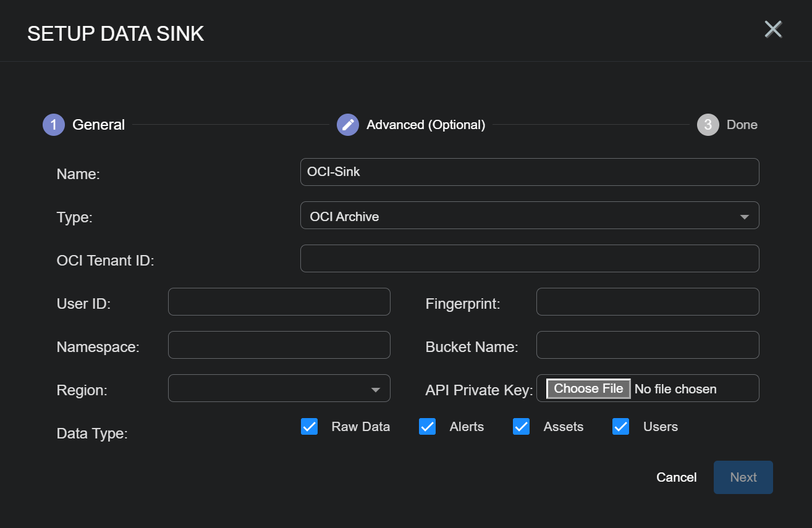Screen dimensions: 812x528
Task: Select the General step label
Action: (98, 125)
